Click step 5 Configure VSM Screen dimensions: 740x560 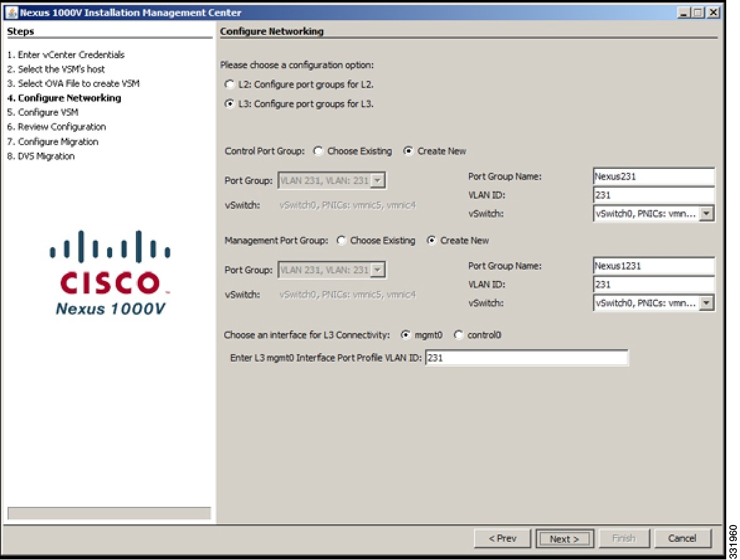43,112
